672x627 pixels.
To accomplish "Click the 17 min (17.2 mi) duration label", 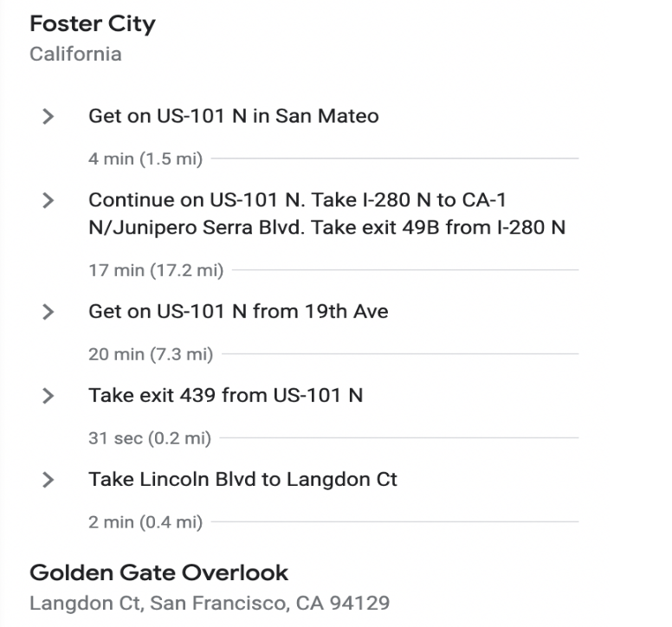I will [156, 270].
